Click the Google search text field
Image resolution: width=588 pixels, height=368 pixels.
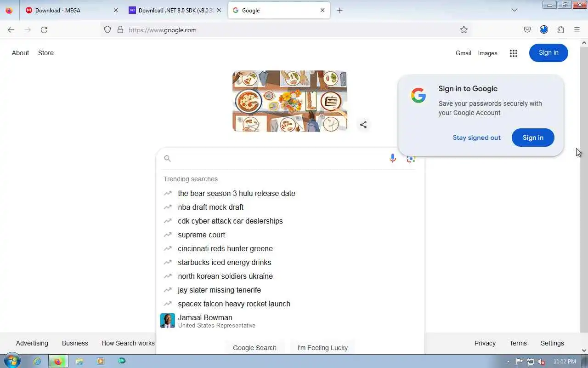point(279,158)
